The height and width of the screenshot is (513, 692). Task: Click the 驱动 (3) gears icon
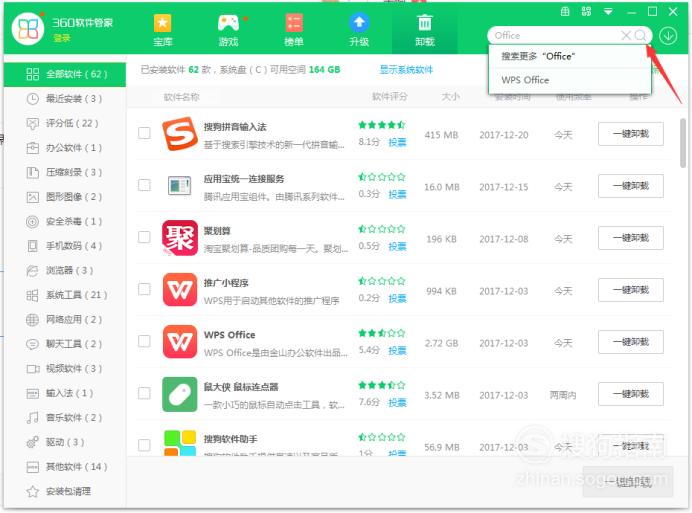point(33,442)
